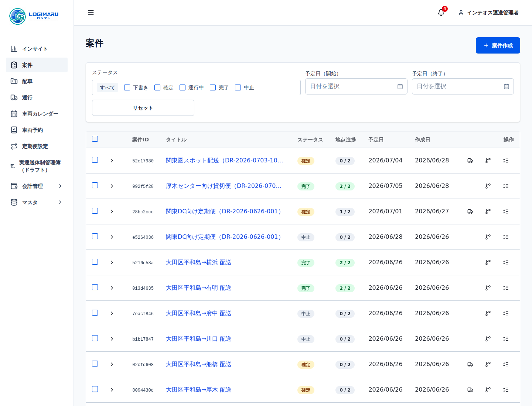Expand row e5264036 details chevron
The image size is (532, 406).
click(112, 237)
